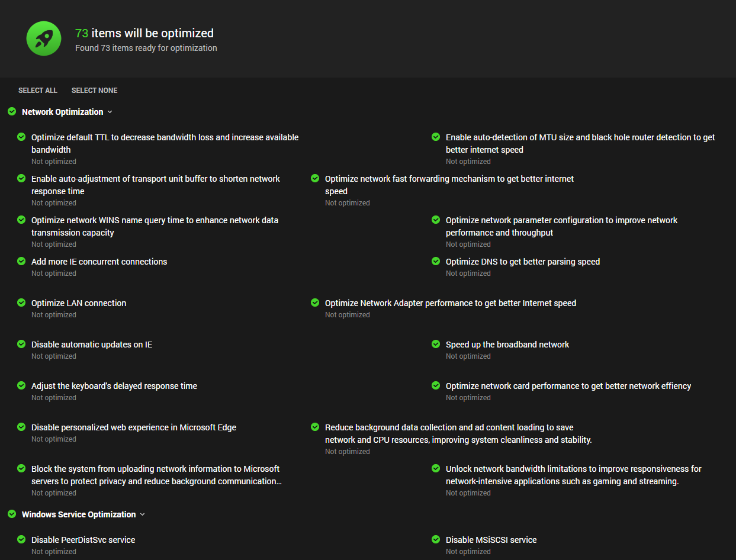Toggle Speed up the broadband network checkmark
This screenshot has width=736, height=560.
[436, 344]
